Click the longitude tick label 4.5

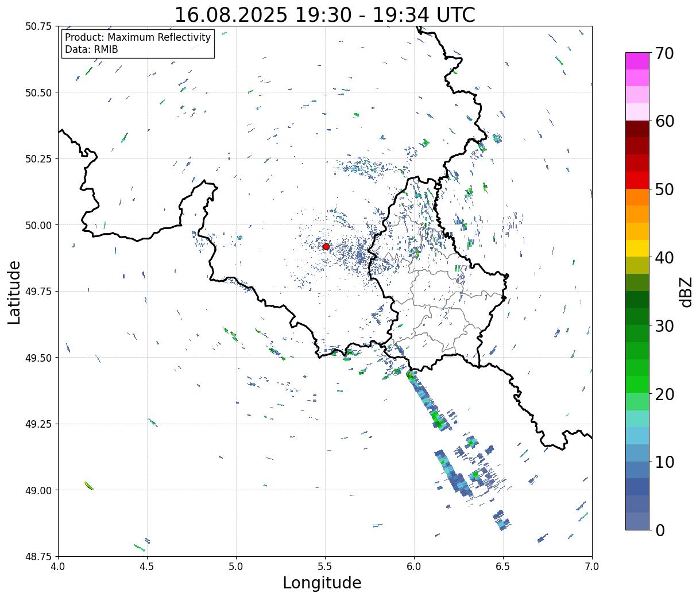click(x=147, y=567)
